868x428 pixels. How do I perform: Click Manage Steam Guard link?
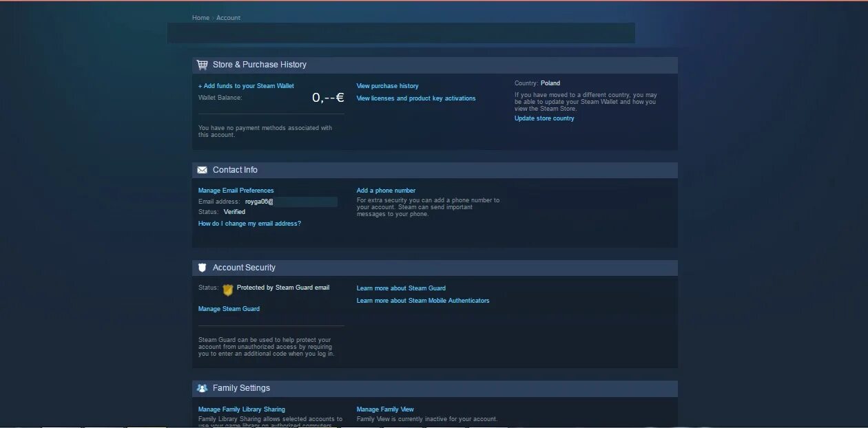(229, 309)
